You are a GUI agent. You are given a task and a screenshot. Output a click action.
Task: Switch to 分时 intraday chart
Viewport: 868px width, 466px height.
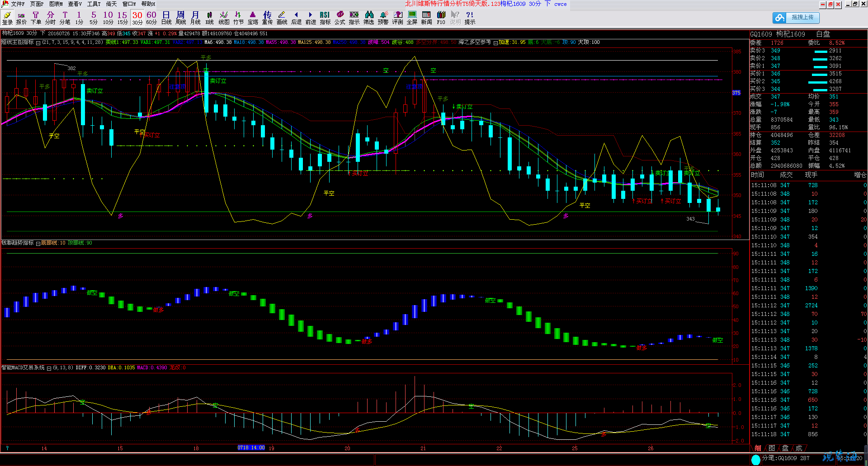pyautogui.click(x=50, y=18)
